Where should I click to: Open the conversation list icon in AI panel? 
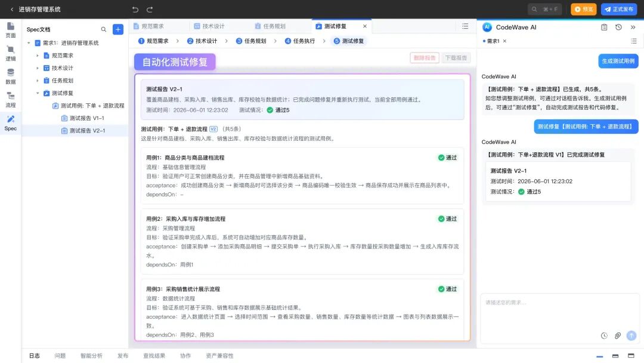tap(634, 41)
